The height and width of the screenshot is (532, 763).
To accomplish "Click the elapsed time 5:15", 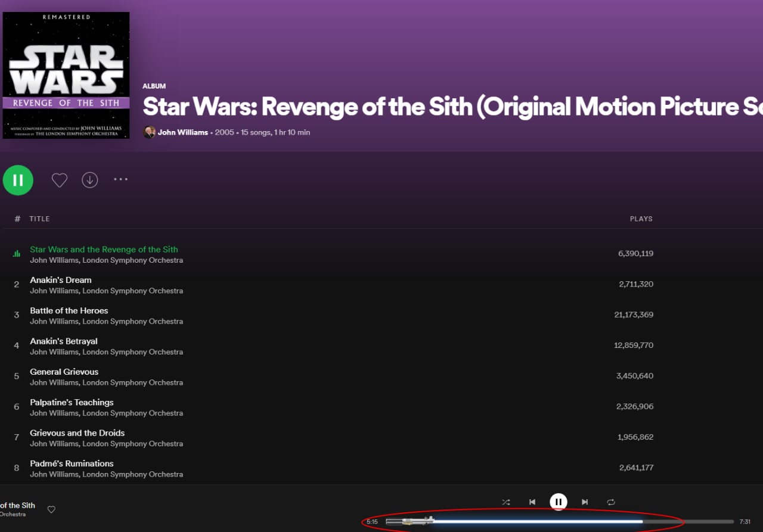I will (x=372, y=521).
